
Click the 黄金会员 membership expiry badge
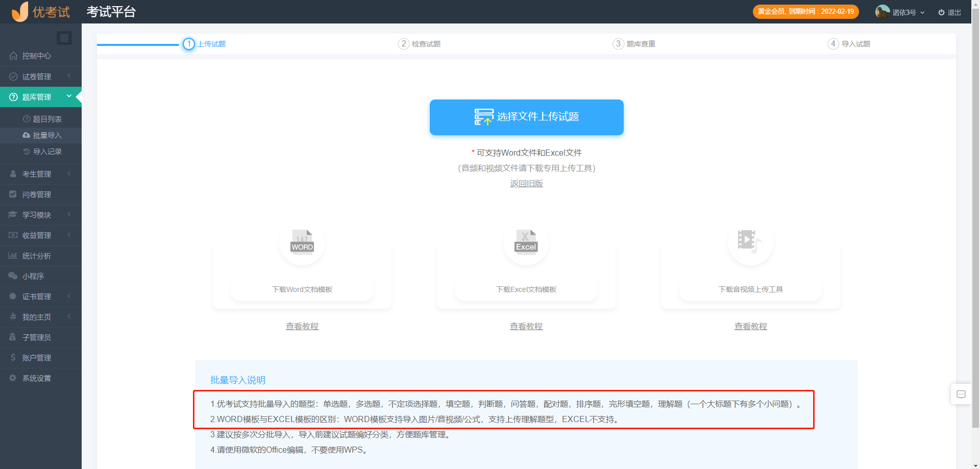(805, 12)
